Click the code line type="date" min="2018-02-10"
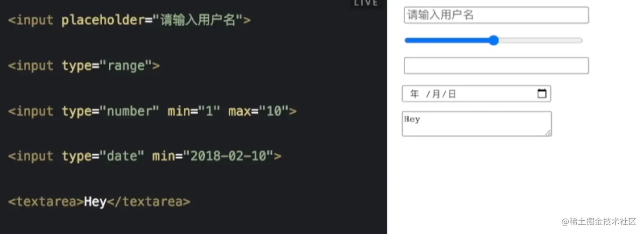 (145, 156)
